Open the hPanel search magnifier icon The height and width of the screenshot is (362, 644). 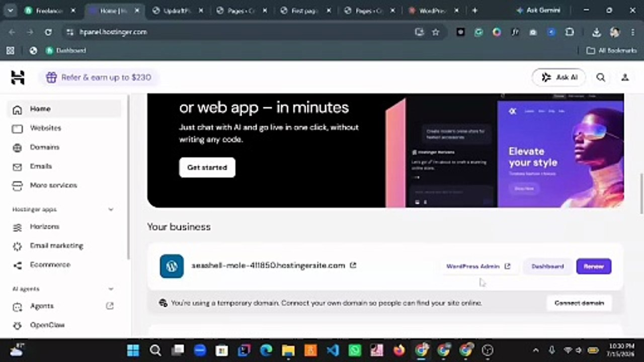[601, 77]
